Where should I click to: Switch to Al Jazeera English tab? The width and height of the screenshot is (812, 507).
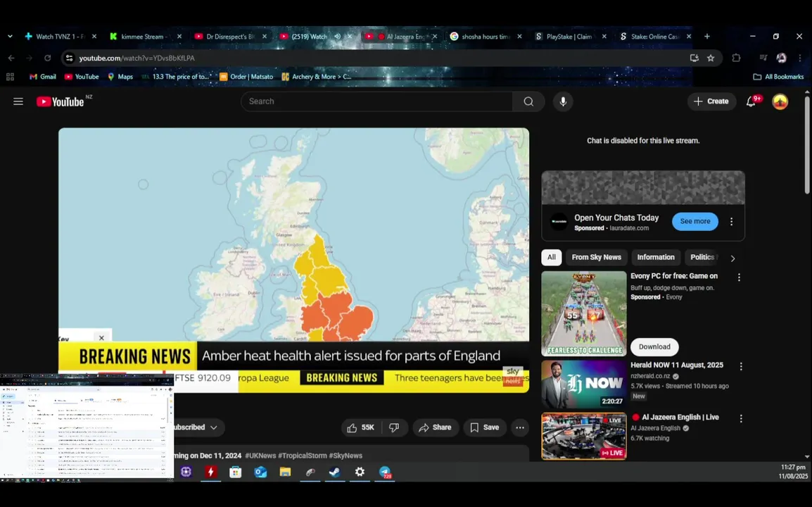click(x=401, y=37)
